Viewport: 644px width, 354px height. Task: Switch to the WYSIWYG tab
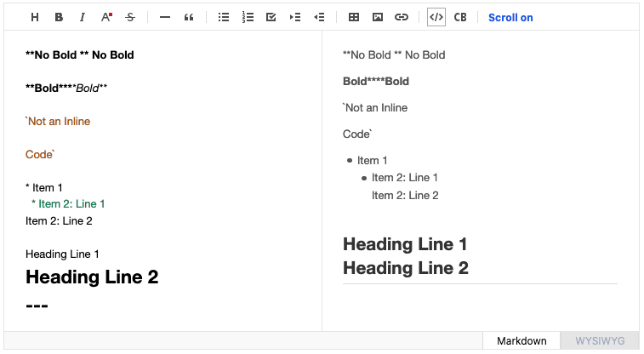coord(600,341)
